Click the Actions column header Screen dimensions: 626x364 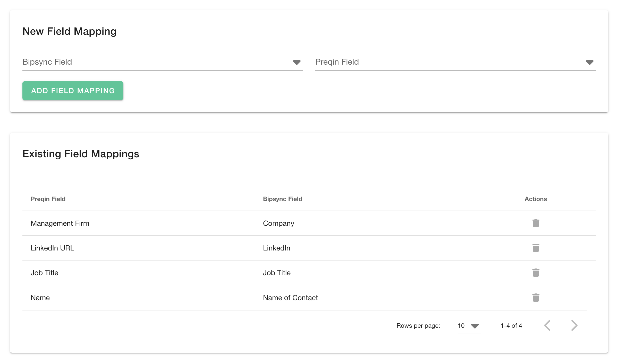coord(536,199)
